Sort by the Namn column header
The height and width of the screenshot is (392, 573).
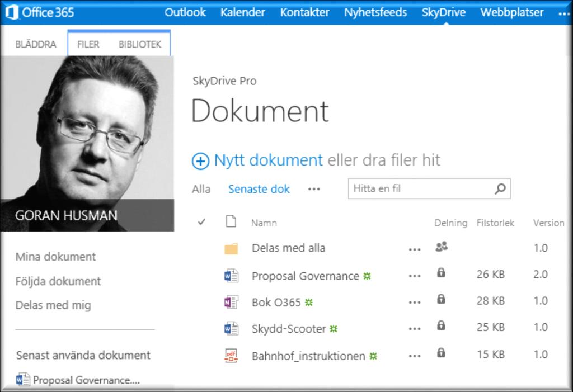[264, 223]
